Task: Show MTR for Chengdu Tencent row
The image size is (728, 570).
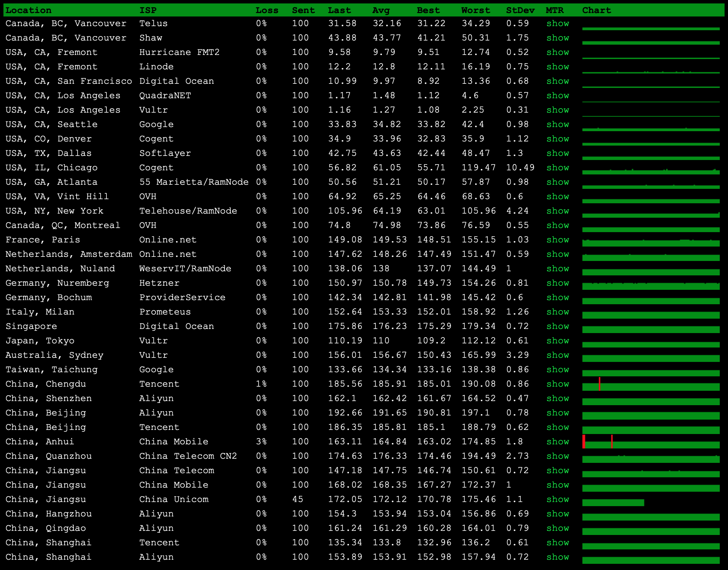Action: click(557, 384)
